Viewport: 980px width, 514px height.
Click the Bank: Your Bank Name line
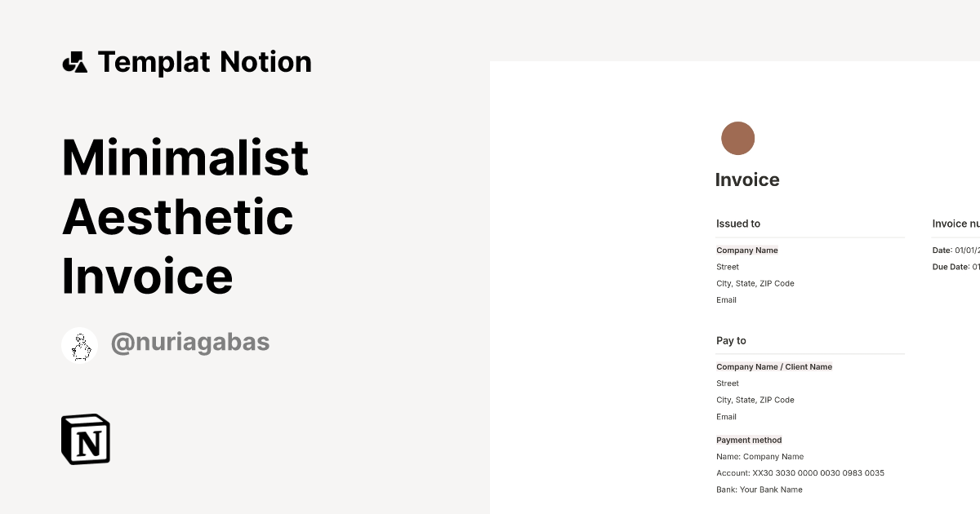(759, 490)
